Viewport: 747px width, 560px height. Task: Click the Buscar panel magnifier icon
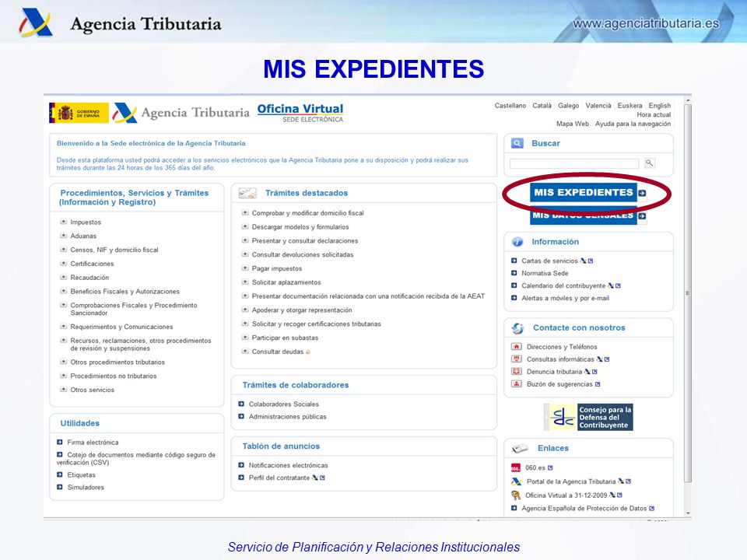pos(517,143)
